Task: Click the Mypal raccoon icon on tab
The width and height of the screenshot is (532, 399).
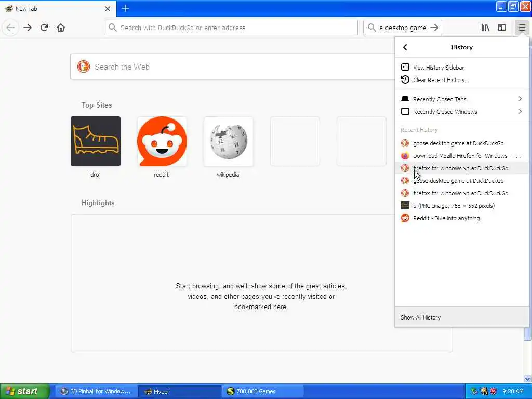Action: coord(8,8)
